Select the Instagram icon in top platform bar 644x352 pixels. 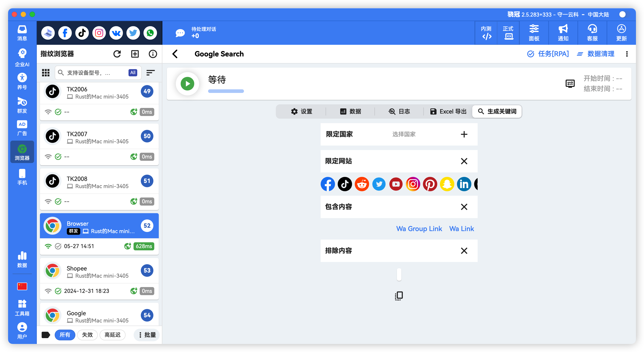99,33
